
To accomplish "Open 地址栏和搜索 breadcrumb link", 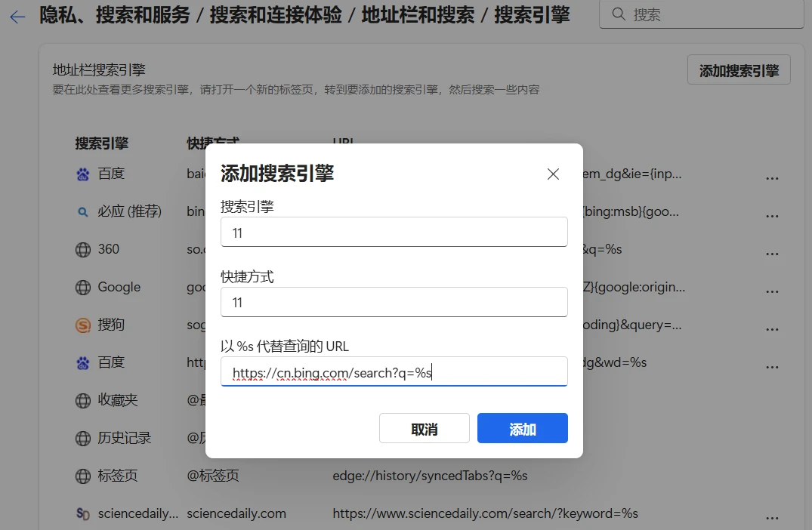I will [418, 16].
